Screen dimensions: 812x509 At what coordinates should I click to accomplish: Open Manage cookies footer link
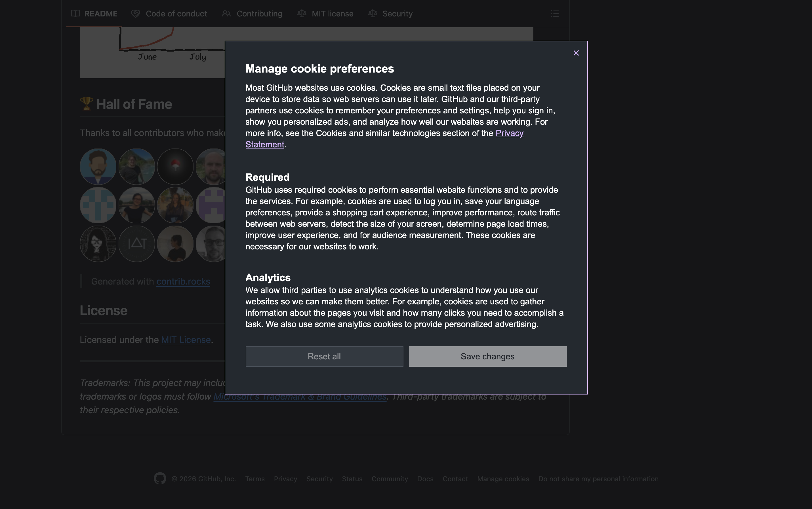point(503,479)
